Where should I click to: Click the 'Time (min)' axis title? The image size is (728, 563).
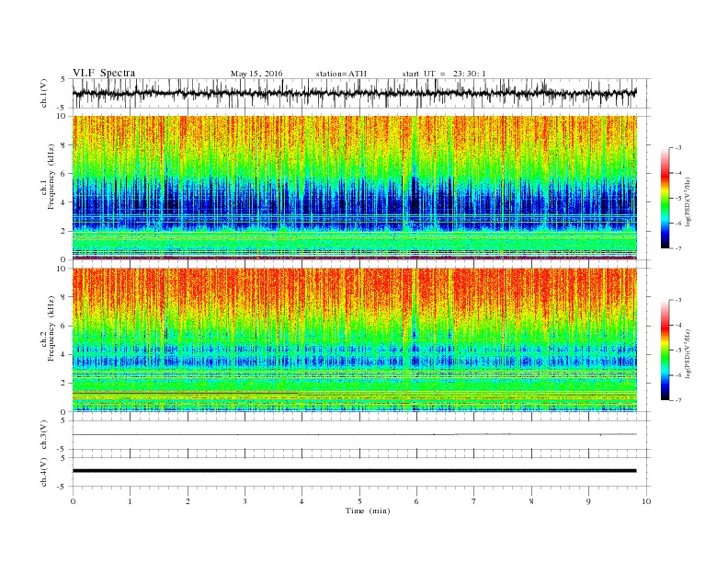point(368,511)
